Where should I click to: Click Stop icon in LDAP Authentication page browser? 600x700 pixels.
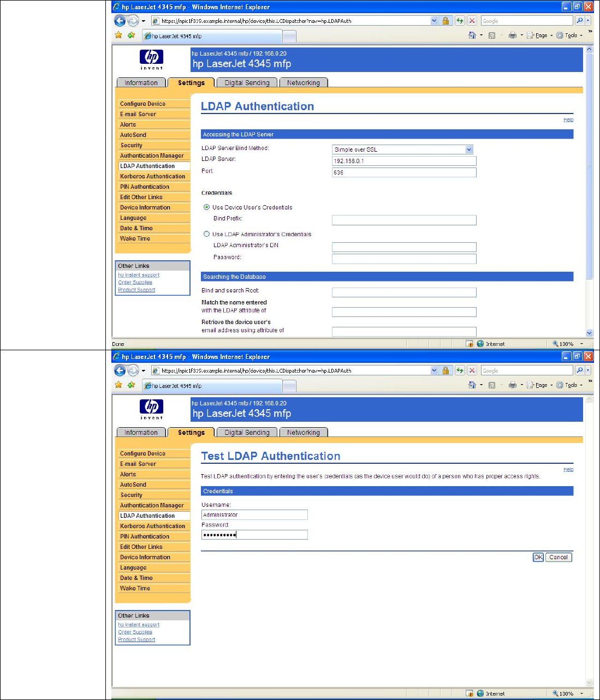472,21
